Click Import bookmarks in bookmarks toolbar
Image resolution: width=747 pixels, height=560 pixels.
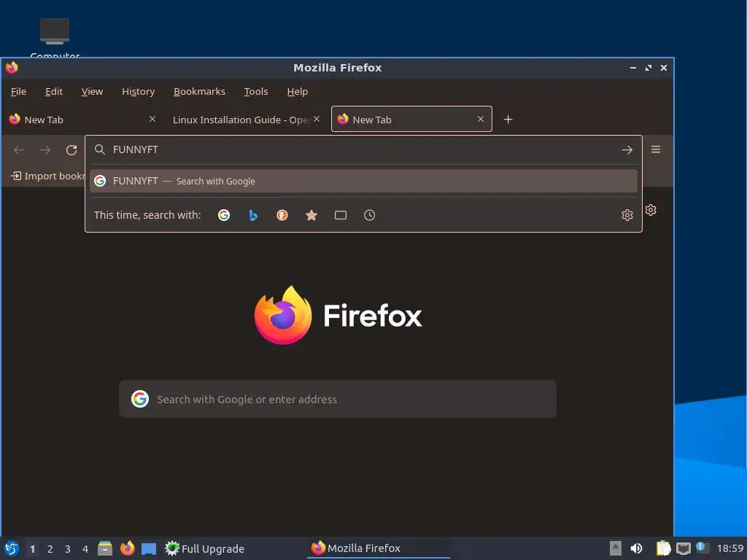[x=47, y=176]
